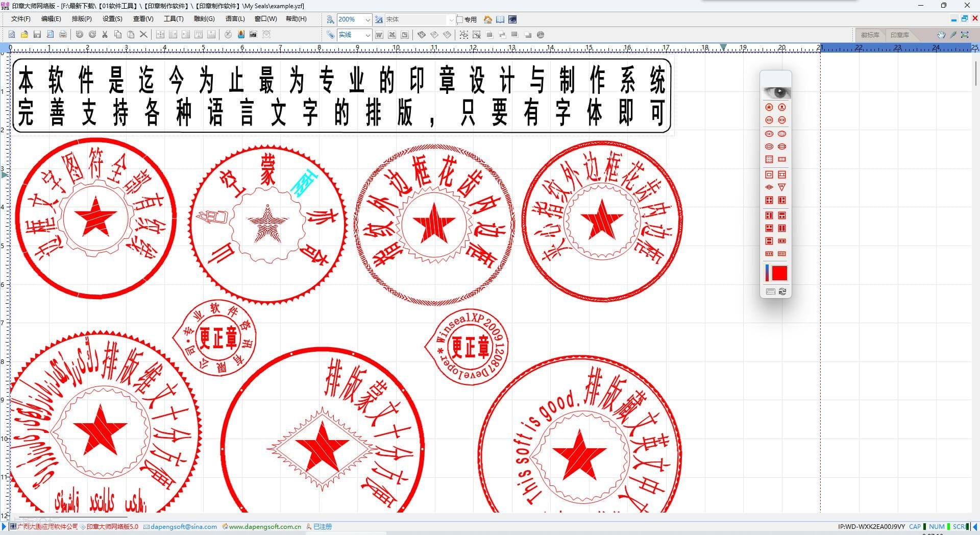This screenshot has width=980, height=535.
Task: Choose the dotted square seal template
Action: pyautogui.click(x=769, y=159)
